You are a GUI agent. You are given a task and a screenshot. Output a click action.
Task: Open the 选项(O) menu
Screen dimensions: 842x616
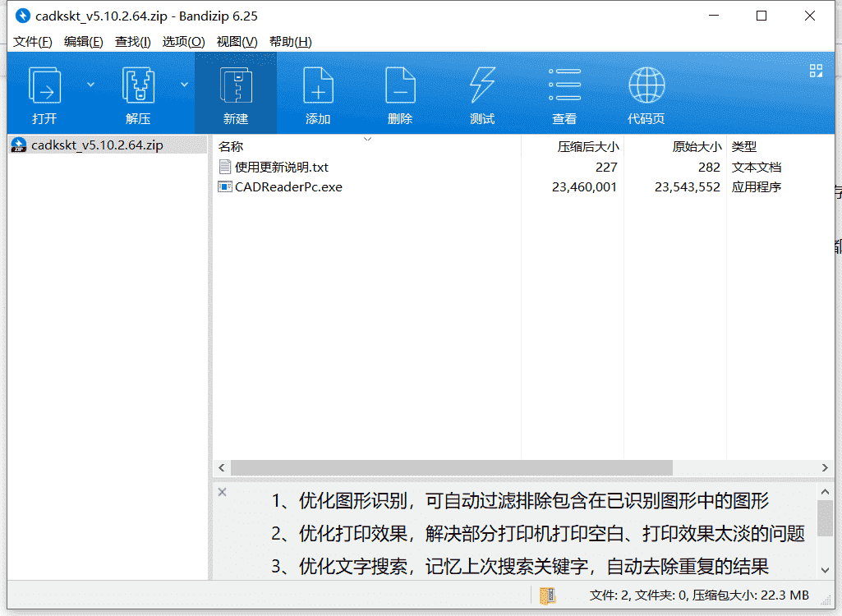[x=184, y=42]
